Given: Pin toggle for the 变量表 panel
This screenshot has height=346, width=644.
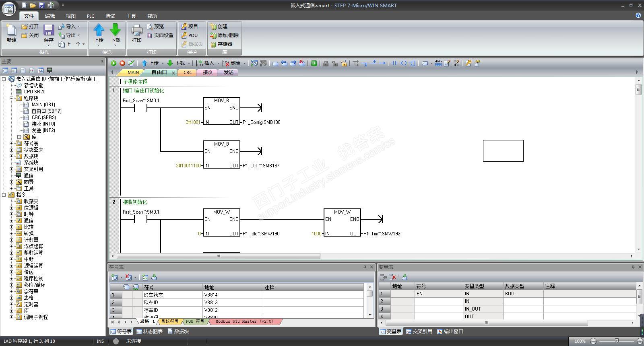Looking at the screenshot, I should [633, 267].
